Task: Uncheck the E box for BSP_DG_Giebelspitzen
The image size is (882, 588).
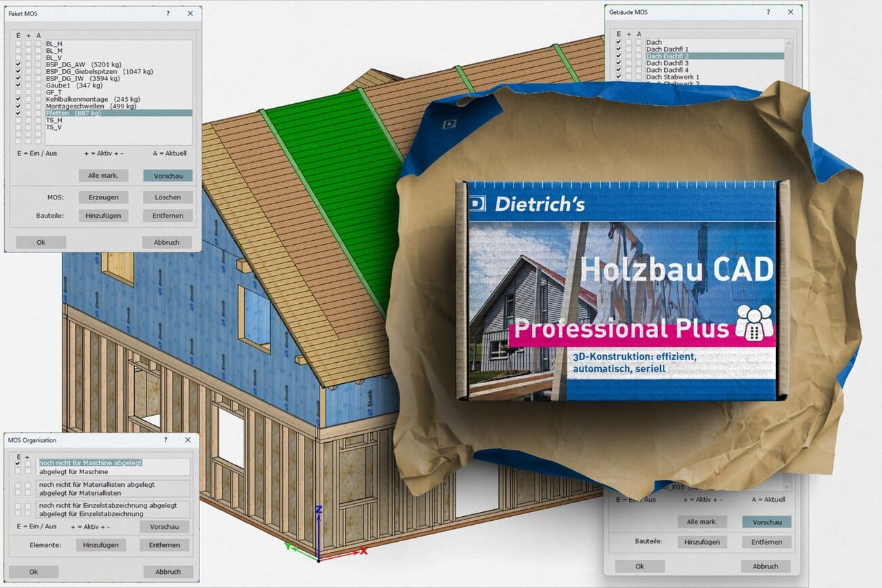Action: [18, 71]
